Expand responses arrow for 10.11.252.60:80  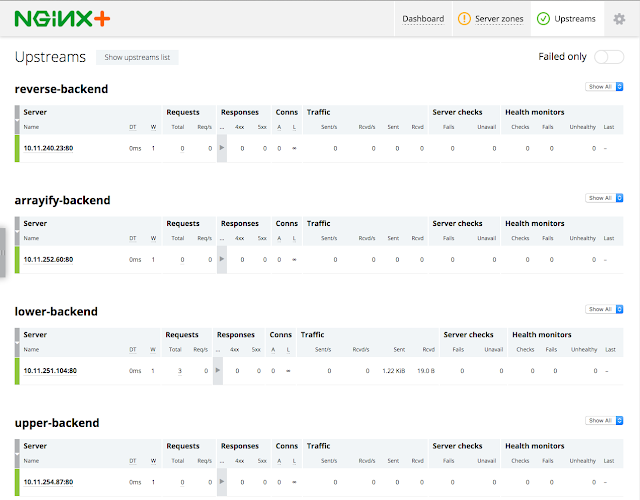point(222,259)
